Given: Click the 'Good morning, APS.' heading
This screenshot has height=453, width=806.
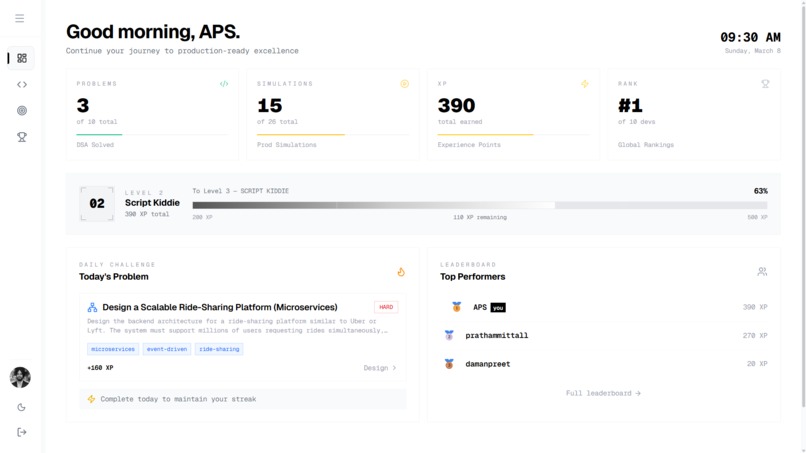Looking at the screenshot, I should tap(153, 31).
